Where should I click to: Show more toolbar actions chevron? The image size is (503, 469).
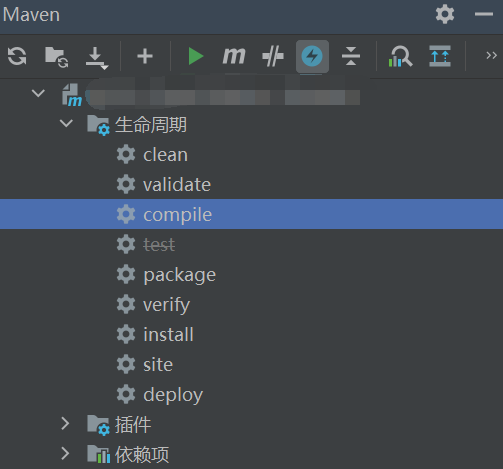(491, 55)
